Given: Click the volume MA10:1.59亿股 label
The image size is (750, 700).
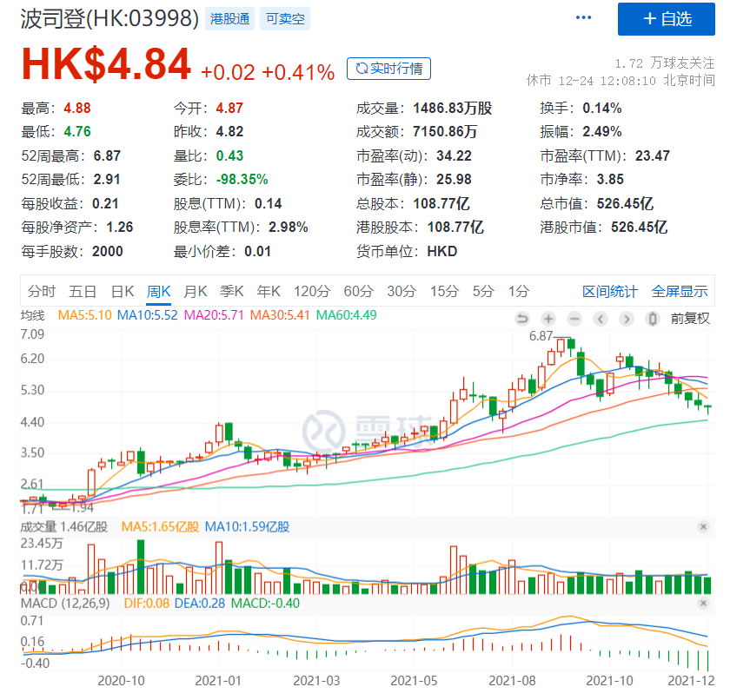Looking at the screenshot, I should (248, 527).
